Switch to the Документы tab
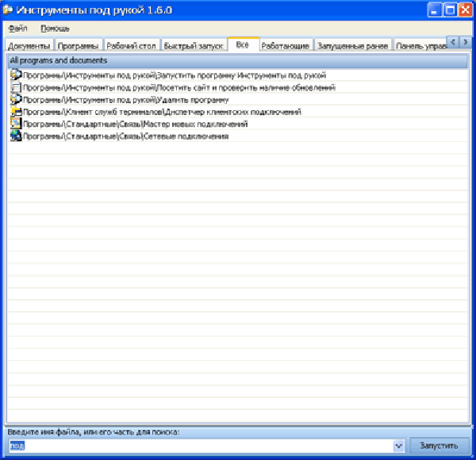Screen dimensions: 476x460 click(x=29, y=46)
